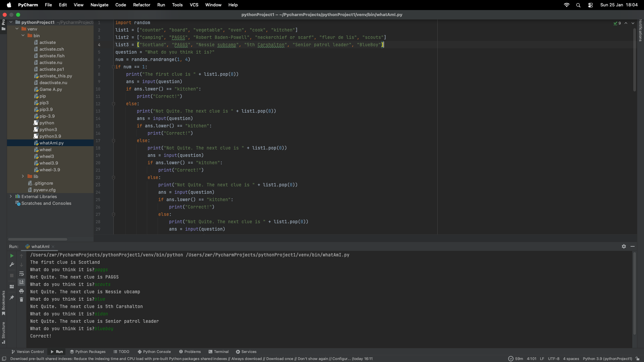
Task: Open Problems tool window button
Action: [190, 352]
